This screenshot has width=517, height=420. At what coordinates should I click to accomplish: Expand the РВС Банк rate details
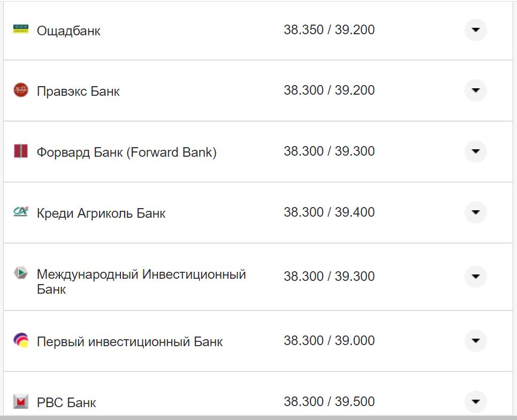click(475, 401)
